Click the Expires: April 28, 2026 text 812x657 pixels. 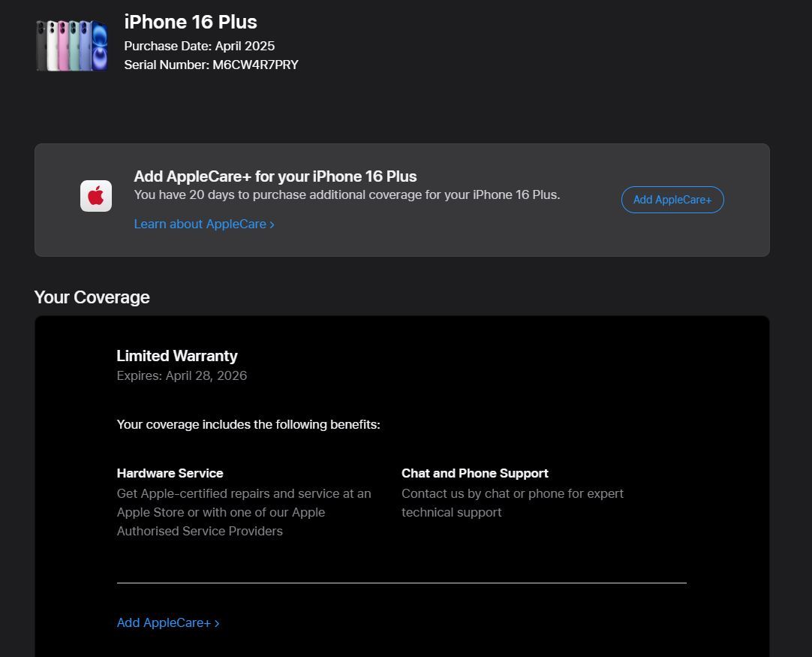pos(182,375)
